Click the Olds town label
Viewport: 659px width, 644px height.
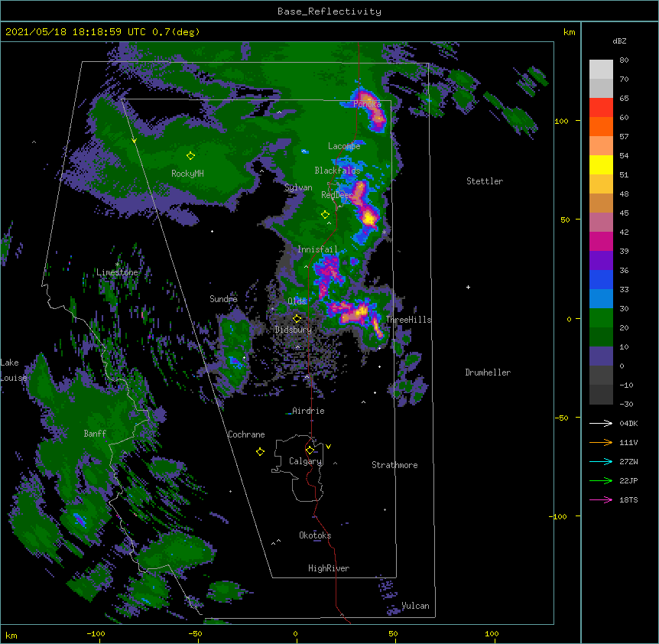tap(297, 301)
